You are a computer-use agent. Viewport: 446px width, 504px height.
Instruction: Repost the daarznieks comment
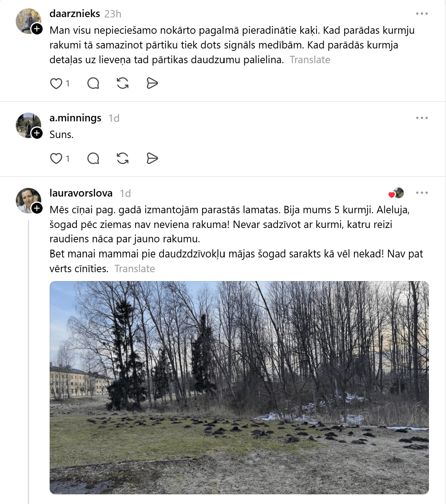123,83
